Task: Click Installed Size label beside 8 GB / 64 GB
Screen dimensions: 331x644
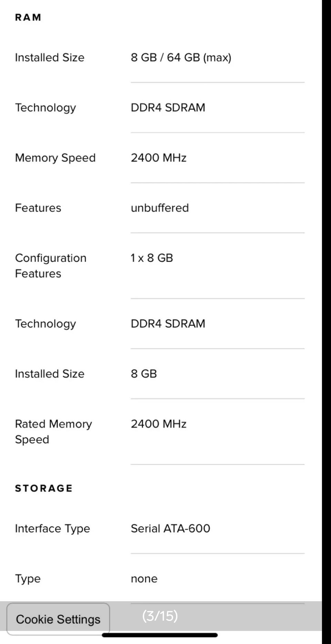Action: point(50,57)
